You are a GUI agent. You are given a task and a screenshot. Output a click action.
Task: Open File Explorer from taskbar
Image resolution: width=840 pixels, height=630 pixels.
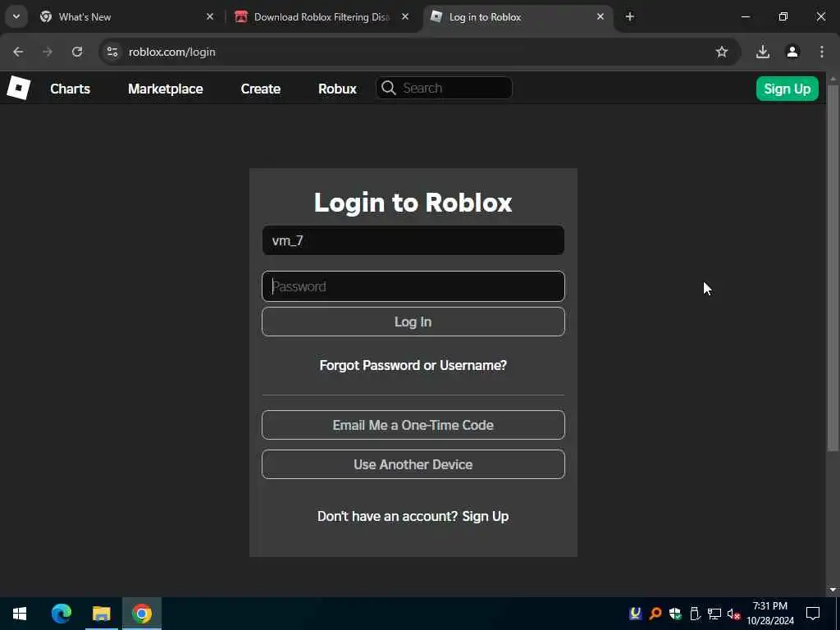click(101, 614)
